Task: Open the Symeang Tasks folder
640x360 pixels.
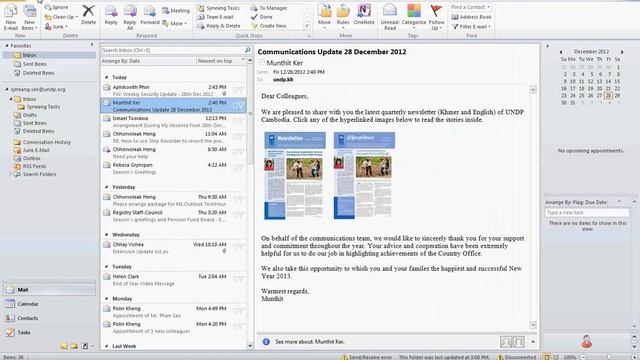Action: pos(43,107)
